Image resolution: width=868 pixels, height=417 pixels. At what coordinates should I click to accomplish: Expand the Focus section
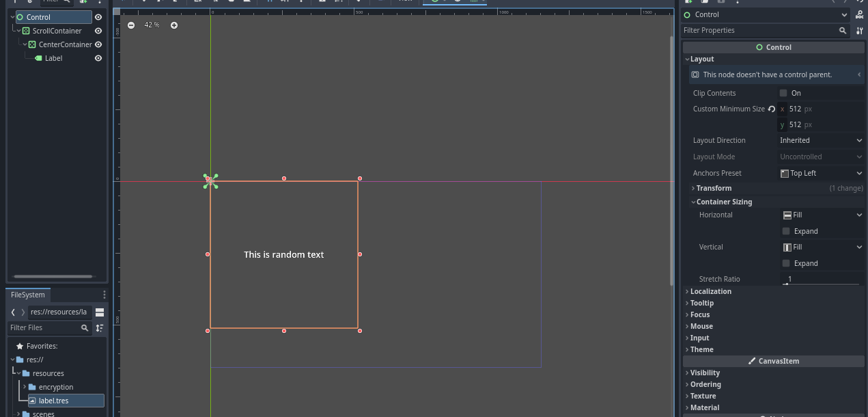coord(774,314)
